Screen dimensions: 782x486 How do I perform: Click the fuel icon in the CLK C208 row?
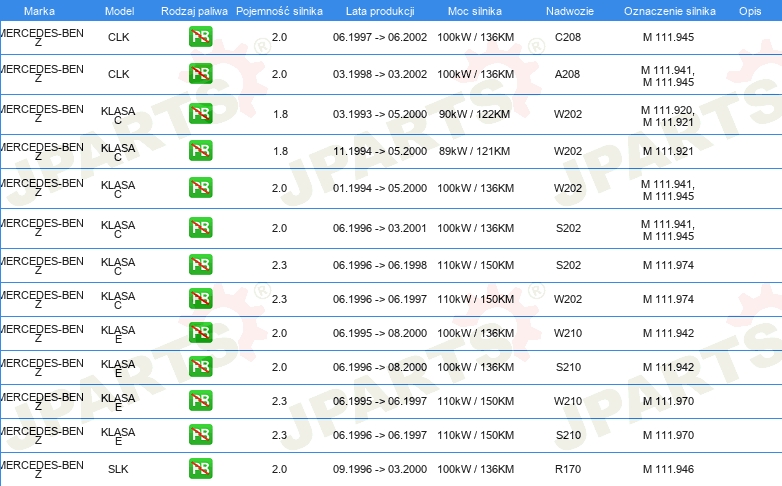pos(200,36)
